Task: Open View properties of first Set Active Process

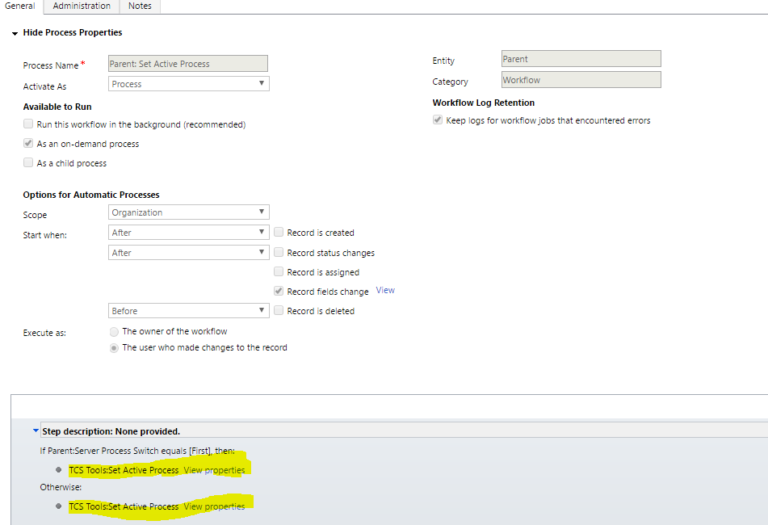Action: [214, 470]
